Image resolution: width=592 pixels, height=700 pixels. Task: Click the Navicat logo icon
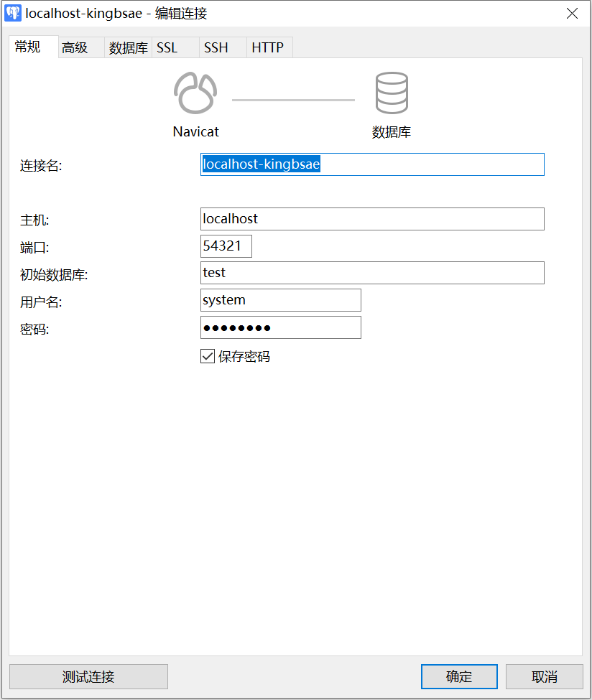[195, 93]
